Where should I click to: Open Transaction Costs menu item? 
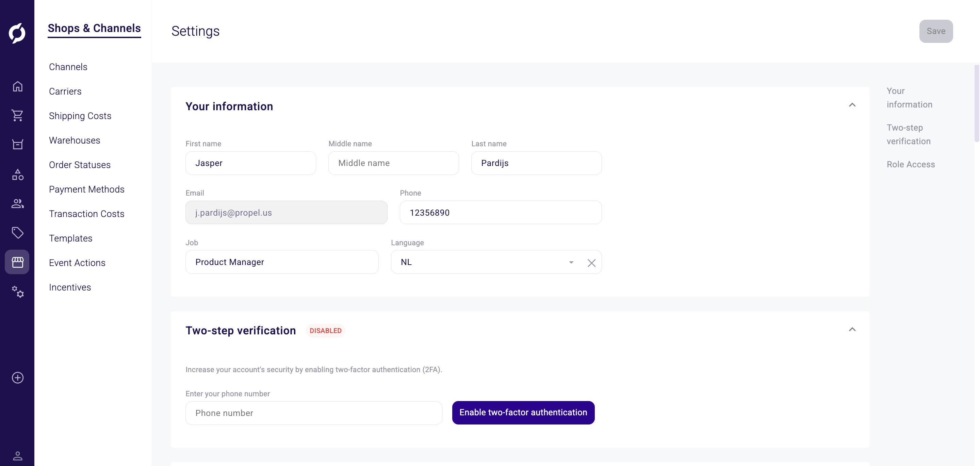[86, 214]
